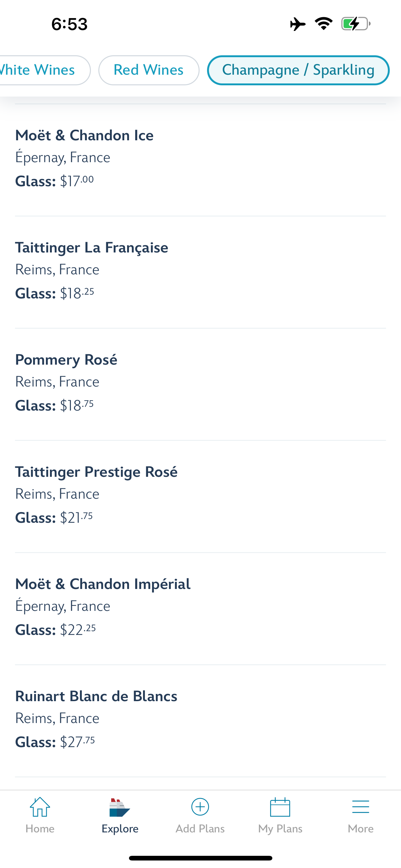Tap the 6:53 status bar clock
Screen dimensions: 401x868
click(x=69, y=24)
